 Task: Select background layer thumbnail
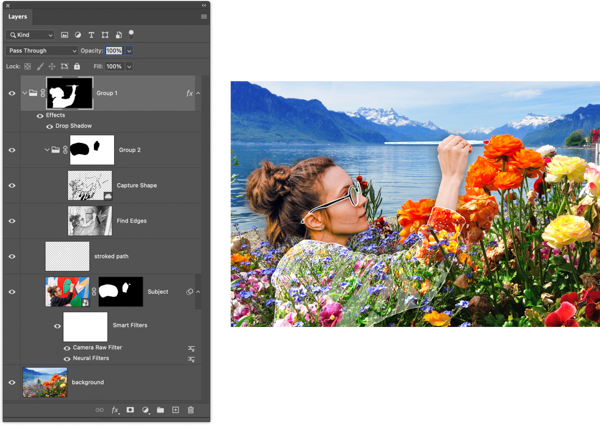pyautogui.click(x=45, y=382)
